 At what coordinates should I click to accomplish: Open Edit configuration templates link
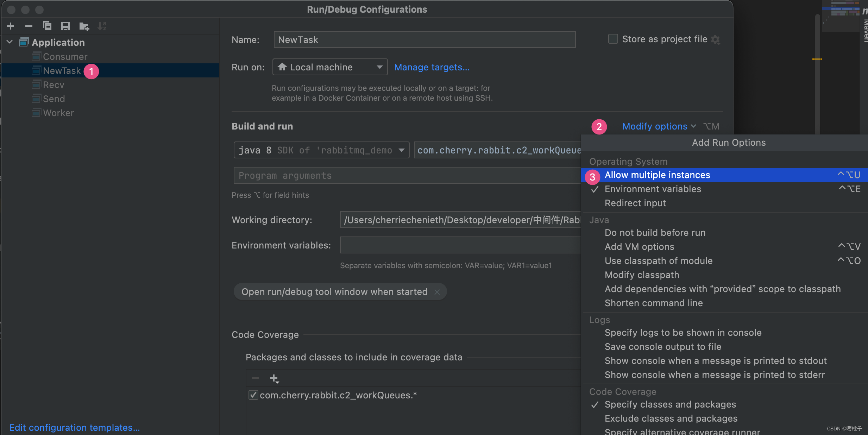[75, 428]
